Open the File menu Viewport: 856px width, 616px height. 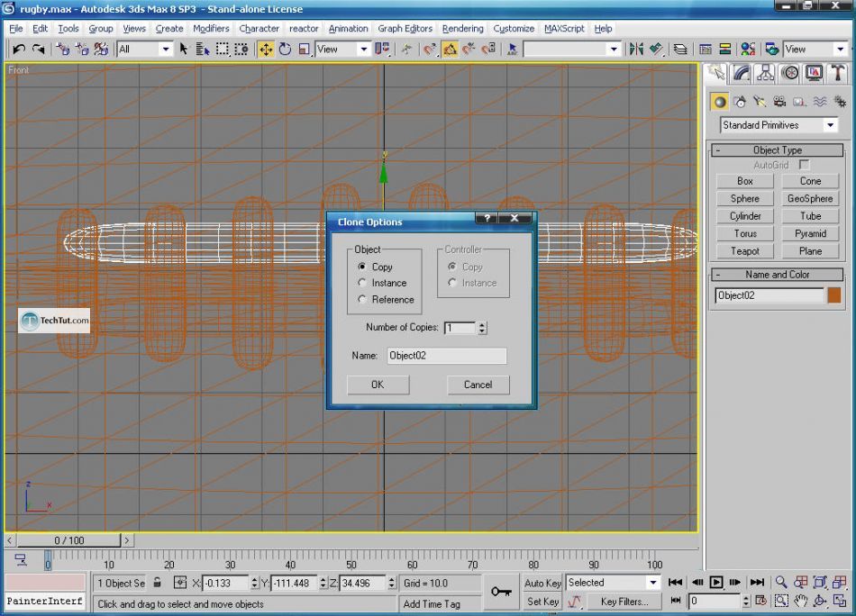pyautogui.click(x=16, y=29)
